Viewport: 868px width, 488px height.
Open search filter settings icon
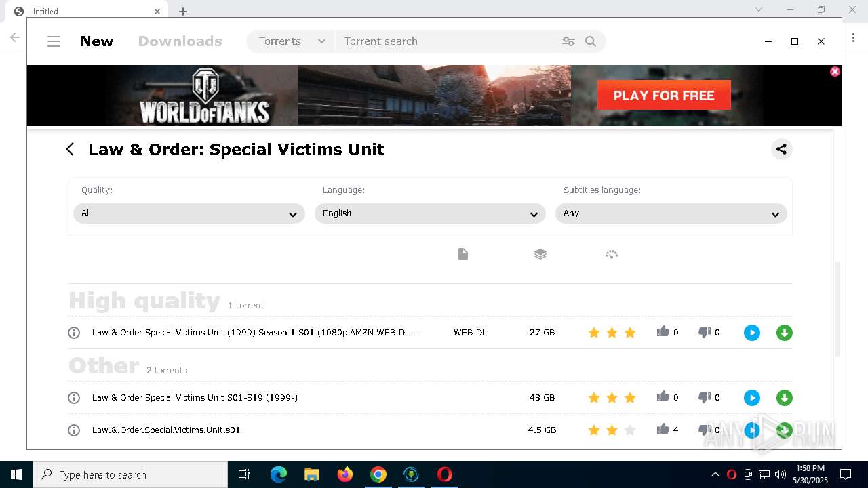coord(568,41)
